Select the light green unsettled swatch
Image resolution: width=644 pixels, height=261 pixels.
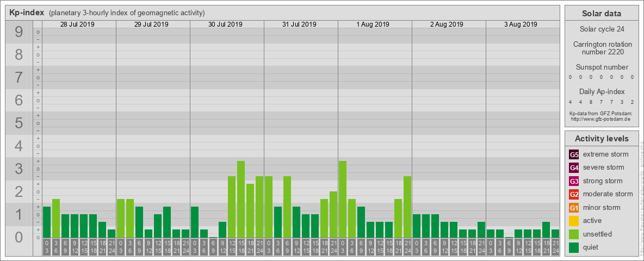click(574, 234)
